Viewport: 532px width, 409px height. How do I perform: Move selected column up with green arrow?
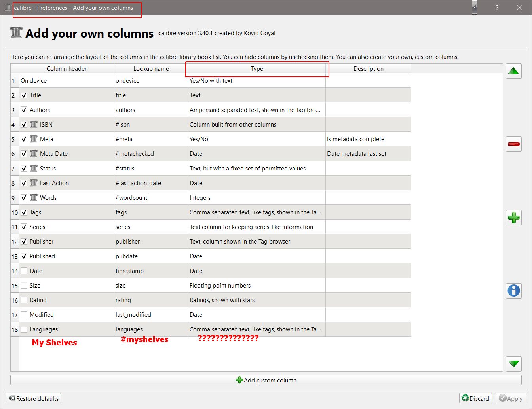click(513, 71)
